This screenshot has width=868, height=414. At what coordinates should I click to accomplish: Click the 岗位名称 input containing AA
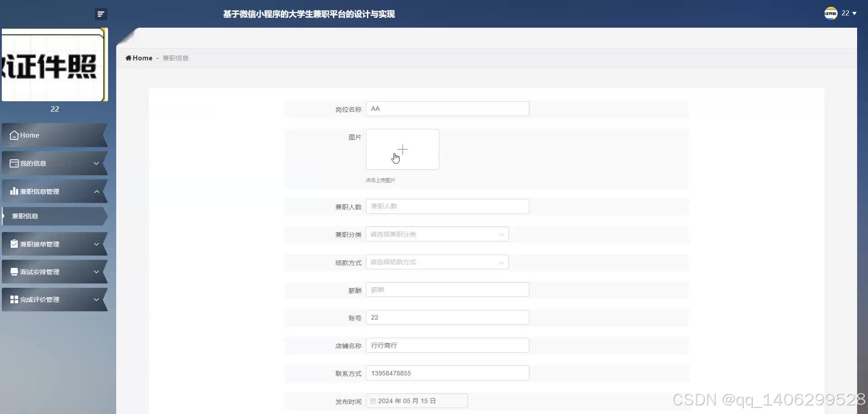pyautogui.click(x=448, y=109)
